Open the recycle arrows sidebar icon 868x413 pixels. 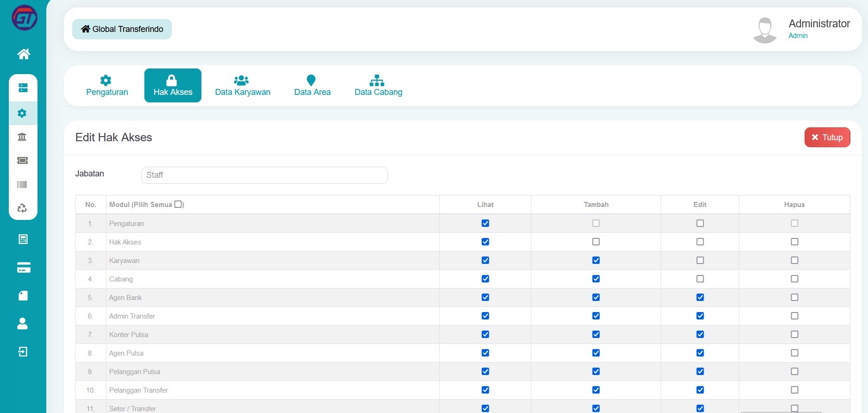(x=22, y=208)
